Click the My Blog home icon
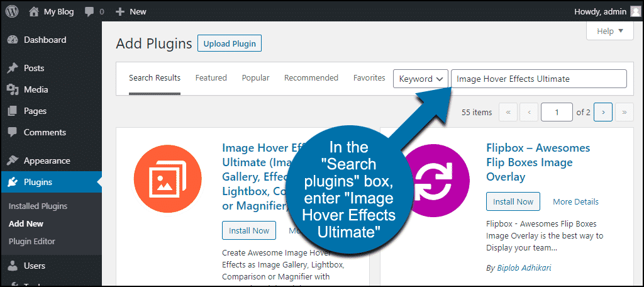The width and height of the screenshot is (644, 287). click(x=34, y=11)
